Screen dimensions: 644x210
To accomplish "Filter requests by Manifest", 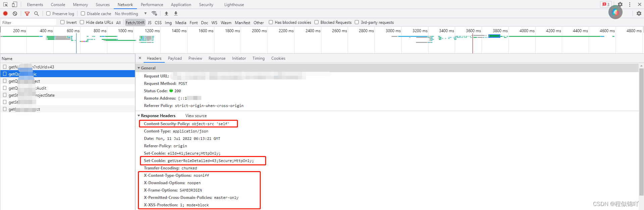I will click(x=243, y=22).
